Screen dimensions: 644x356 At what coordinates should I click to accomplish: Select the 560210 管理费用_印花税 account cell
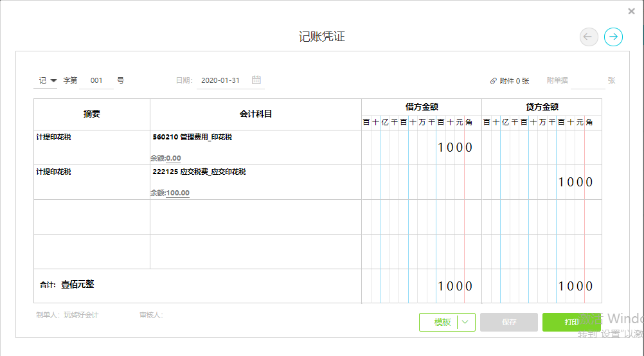pyautogui.click(x=255, y=148)
